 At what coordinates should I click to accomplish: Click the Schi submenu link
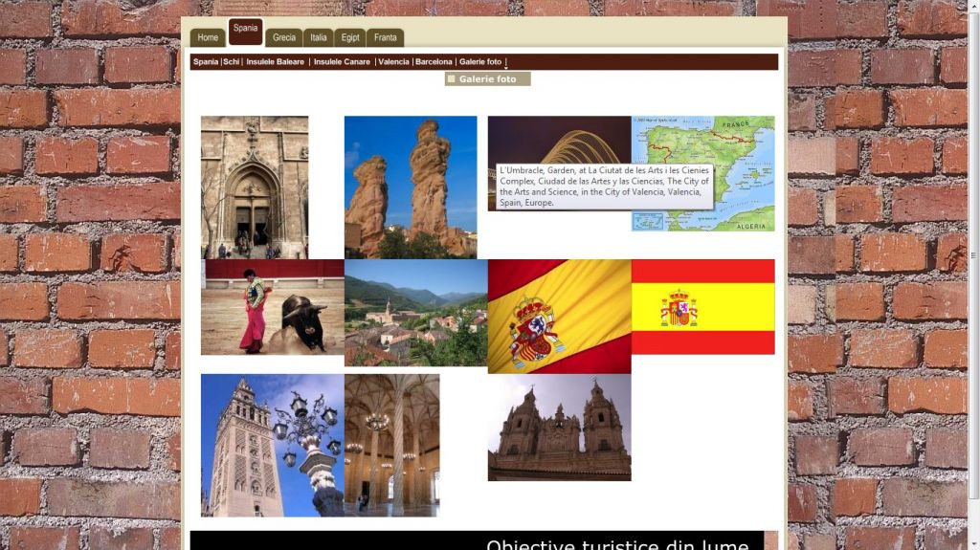click(x=232, y=62)
